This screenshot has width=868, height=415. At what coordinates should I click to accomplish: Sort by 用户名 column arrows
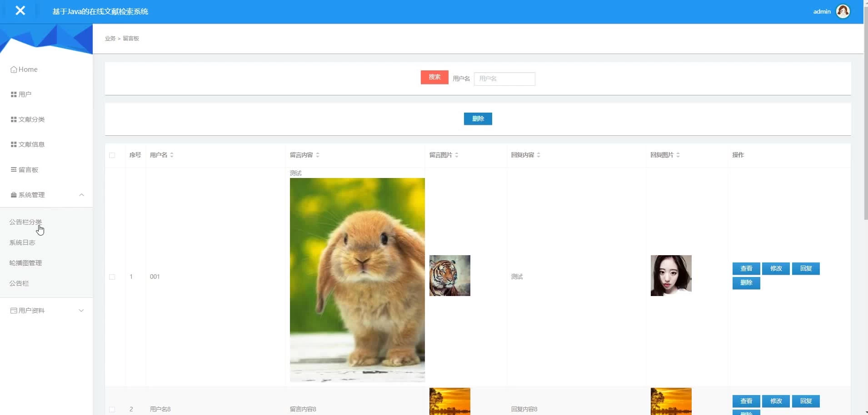click(x=172, y=155)
